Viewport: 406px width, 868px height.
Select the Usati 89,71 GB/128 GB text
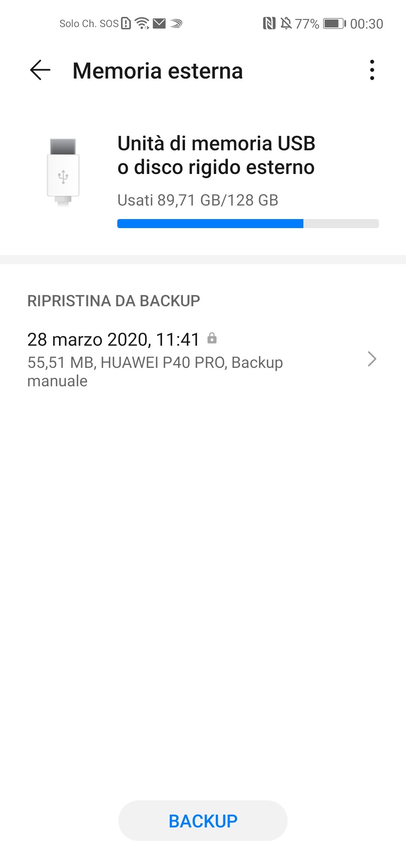pyautogui.click(x=198, y=200)
